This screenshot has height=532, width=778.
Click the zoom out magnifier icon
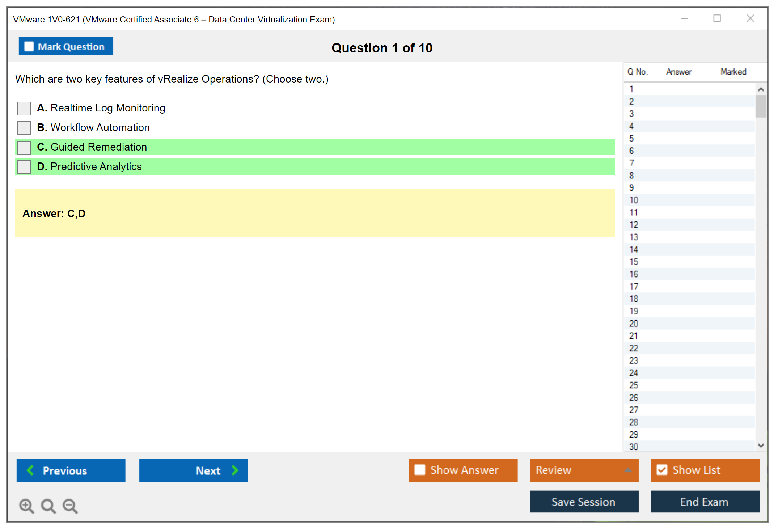point(70,506)
